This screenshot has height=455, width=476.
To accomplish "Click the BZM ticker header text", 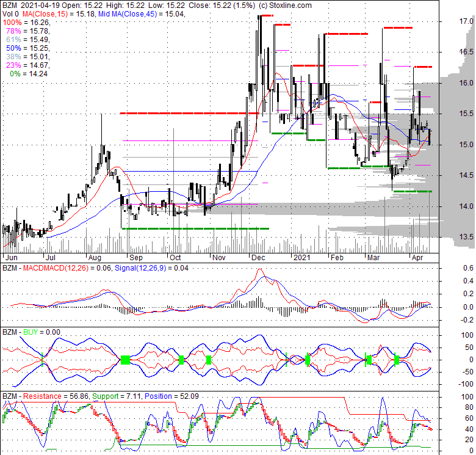I will pyautogui.click(x=9, y=5).
